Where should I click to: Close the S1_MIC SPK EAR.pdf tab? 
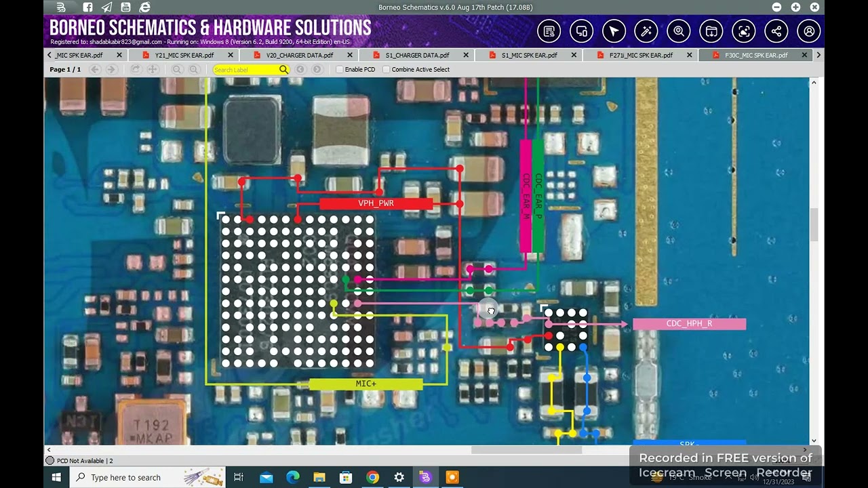(x=574, y=55)
